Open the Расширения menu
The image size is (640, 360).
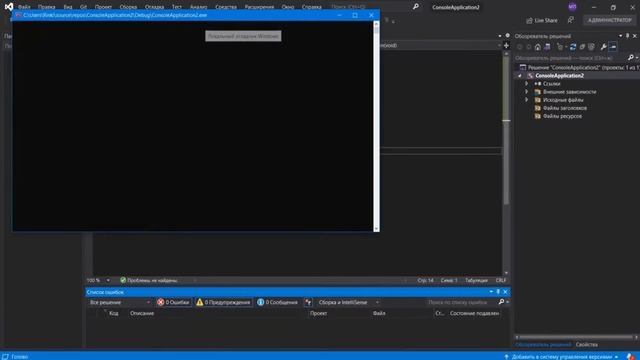pyautogui.click(x=259, y=7)
